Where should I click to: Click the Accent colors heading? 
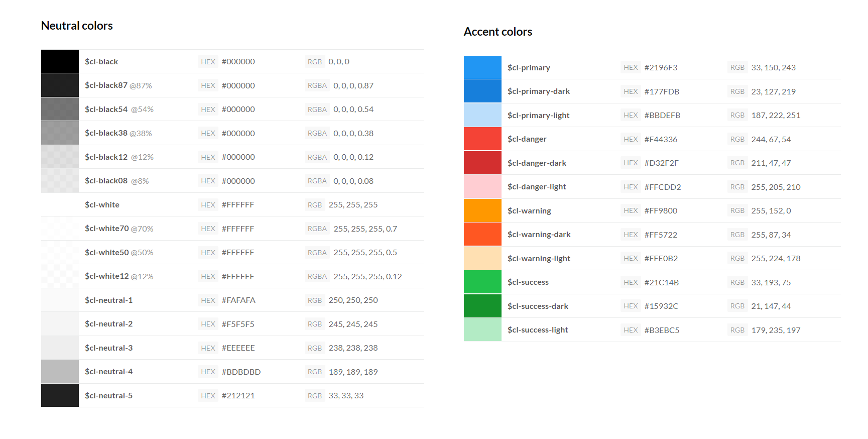tap(498, 32)
